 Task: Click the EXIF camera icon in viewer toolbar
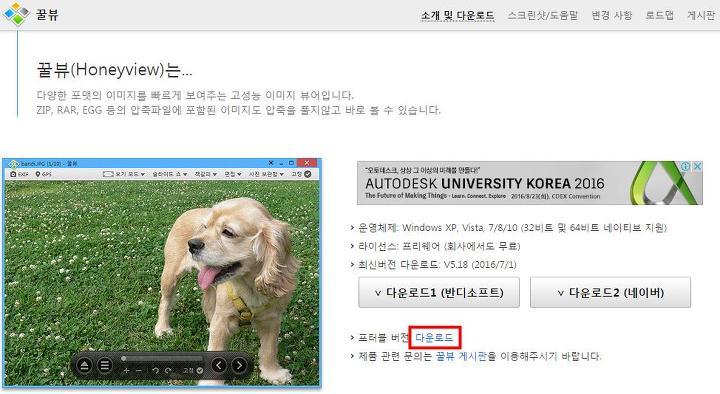[13, 174]
